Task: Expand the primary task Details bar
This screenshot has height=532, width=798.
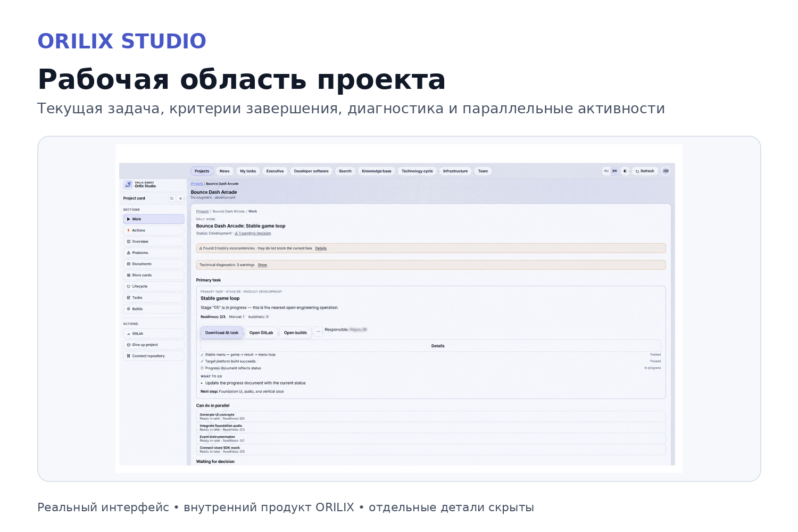Action: (431, 346)
